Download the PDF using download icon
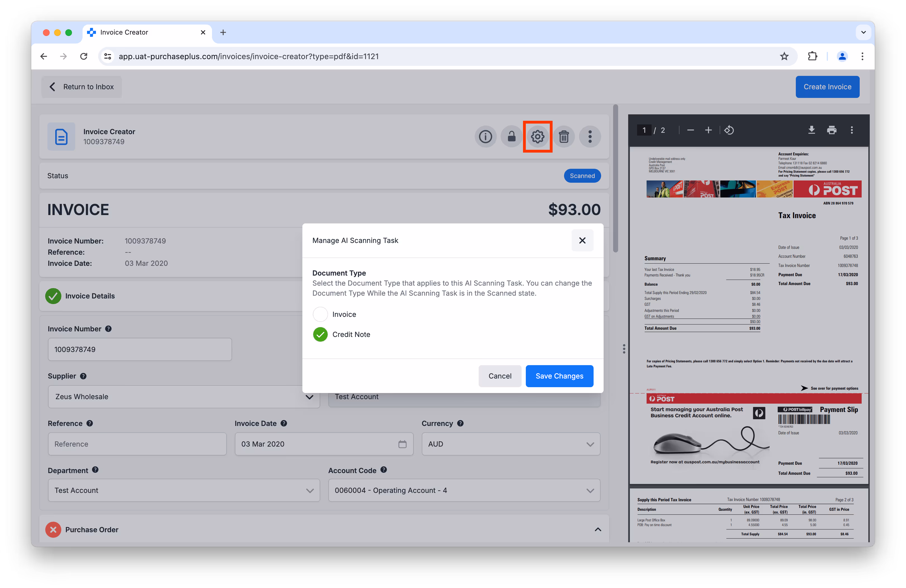 (x=811, y=130)
